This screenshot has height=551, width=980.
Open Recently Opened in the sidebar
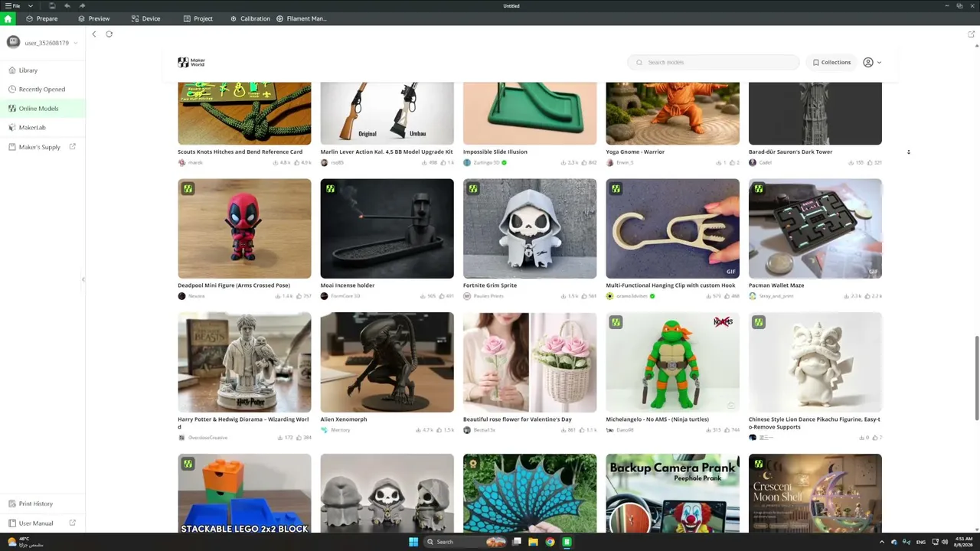pyautogui.click(x=43, y=90)
